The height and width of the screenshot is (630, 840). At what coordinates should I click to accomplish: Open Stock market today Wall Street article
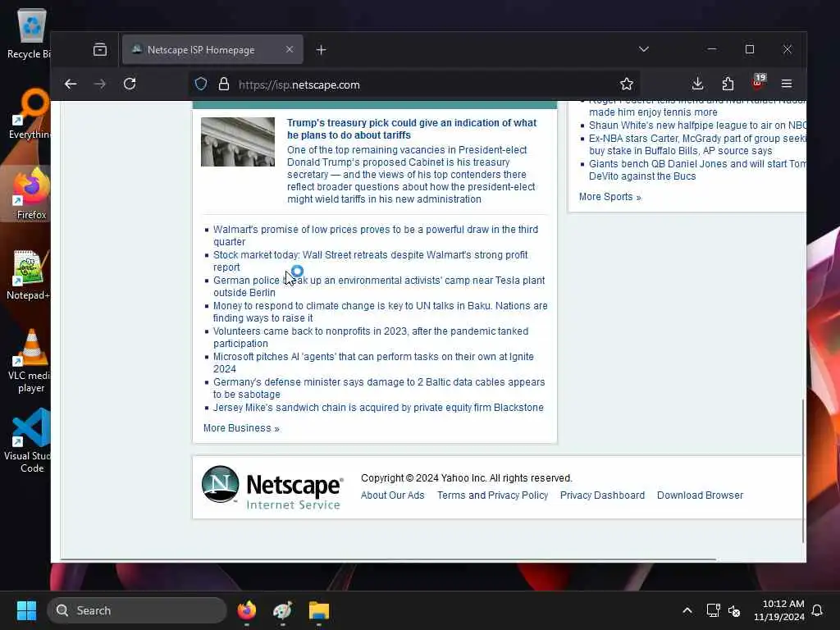370,261
